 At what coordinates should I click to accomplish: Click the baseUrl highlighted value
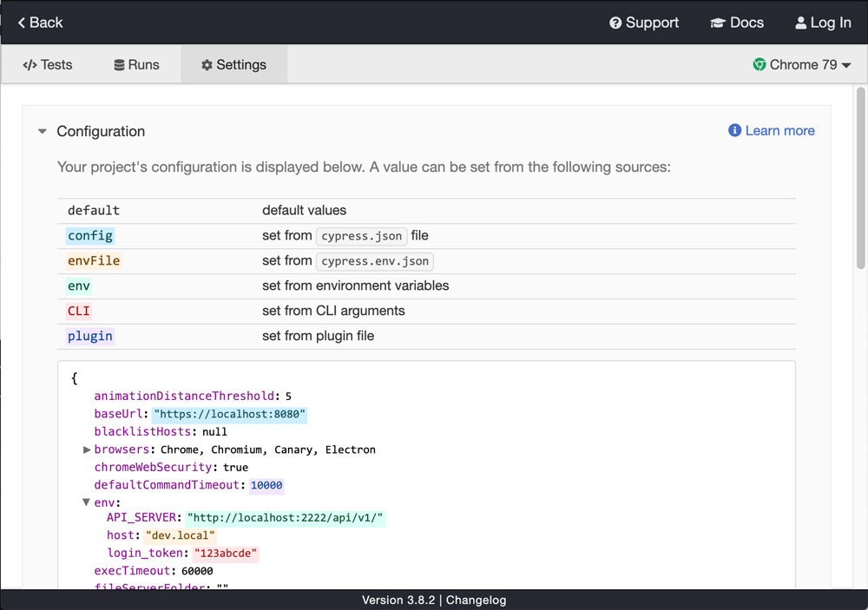[x=229, y=414]
